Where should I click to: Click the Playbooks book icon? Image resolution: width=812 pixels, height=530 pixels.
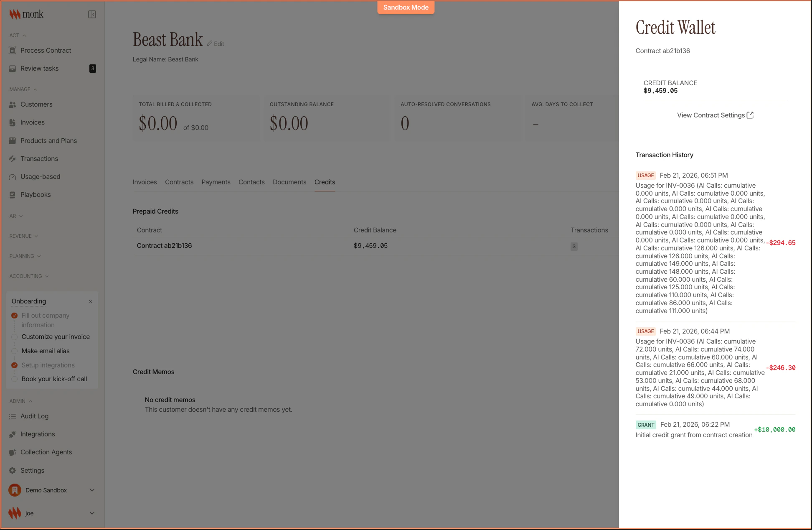click(x=13, y=195)
